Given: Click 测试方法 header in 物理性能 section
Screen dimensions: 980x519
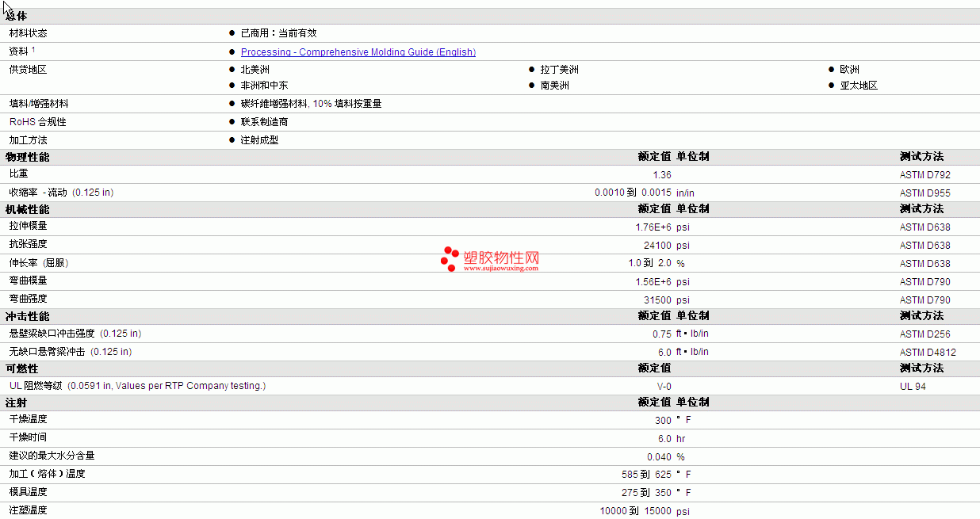Looking at the screenshot, I should coord(922,157).
